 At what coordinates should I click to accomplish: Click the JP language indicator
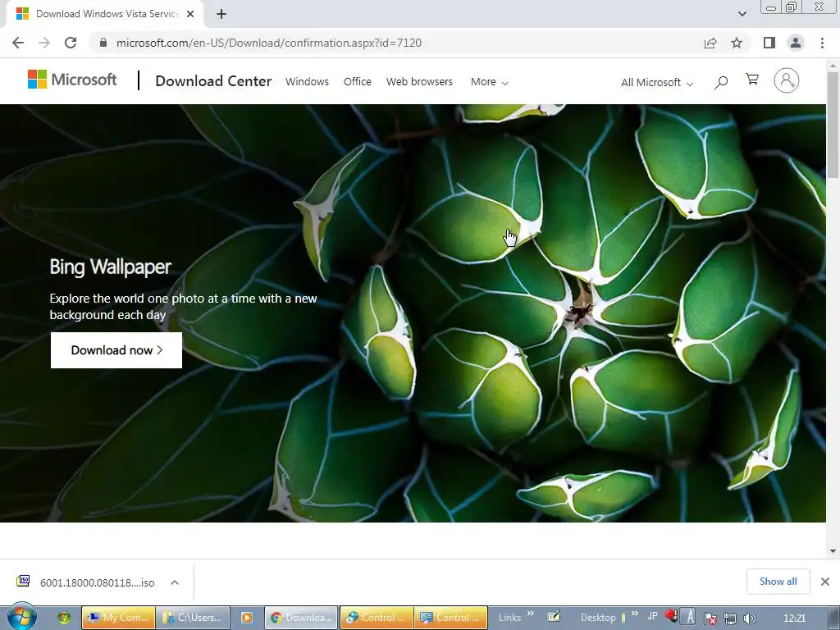click(652, 616)
